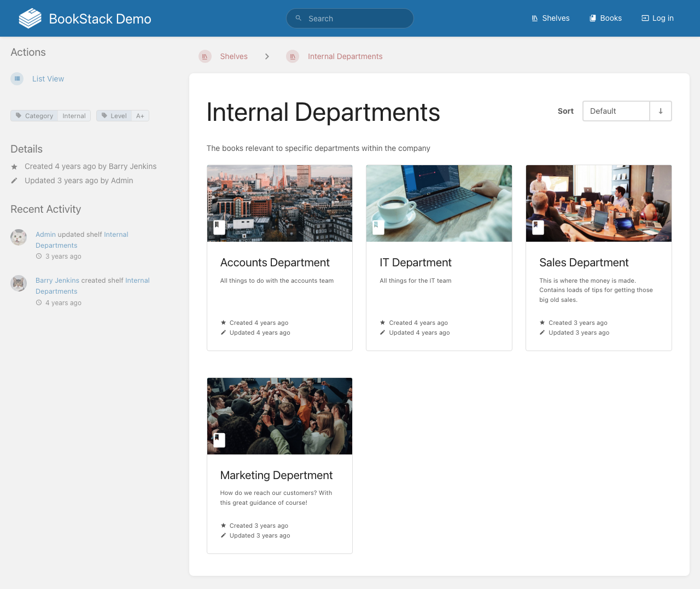Image resolution: width=700 pixels, height=589 pixels.
Task: Click Admin's cat avatar in Recent Activity
Action: point(19,237)
